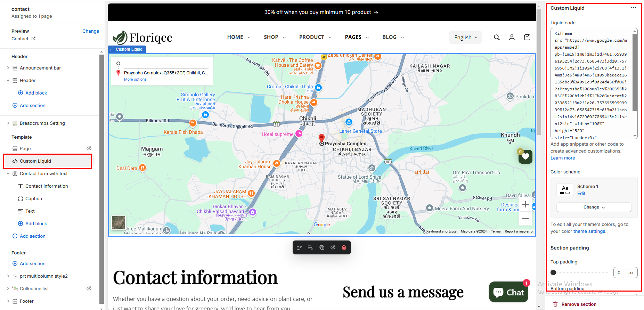Click the Caption block icon
This screenshot has height=310, width=644.
(21, 199)
